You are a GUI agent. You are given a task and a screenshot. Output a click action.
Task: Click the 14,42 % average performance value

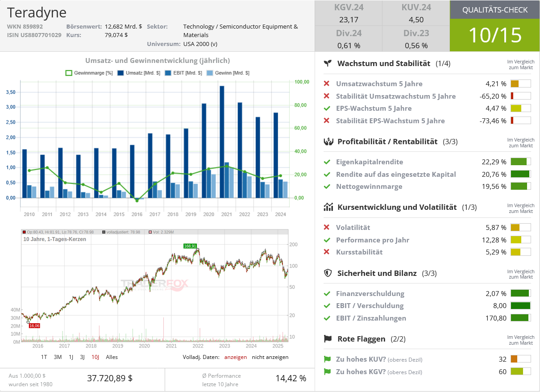[291, 378]
